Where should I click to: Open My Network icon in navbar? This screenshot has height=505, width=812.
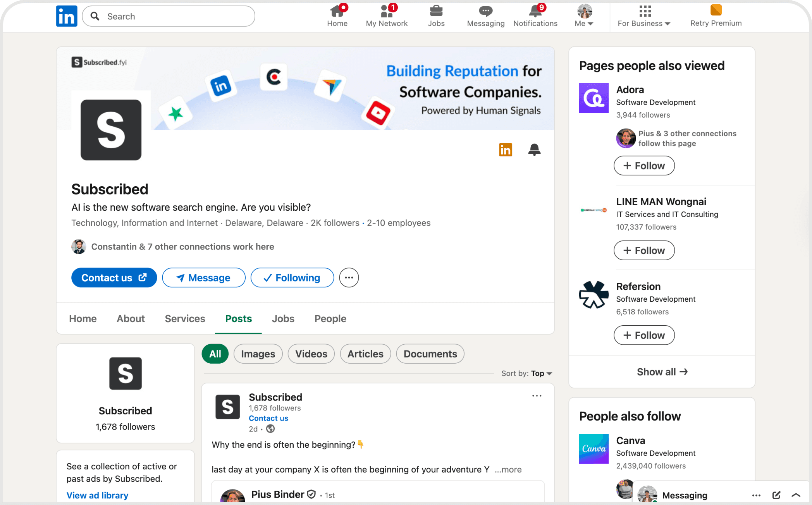click(x=387, y=11)
